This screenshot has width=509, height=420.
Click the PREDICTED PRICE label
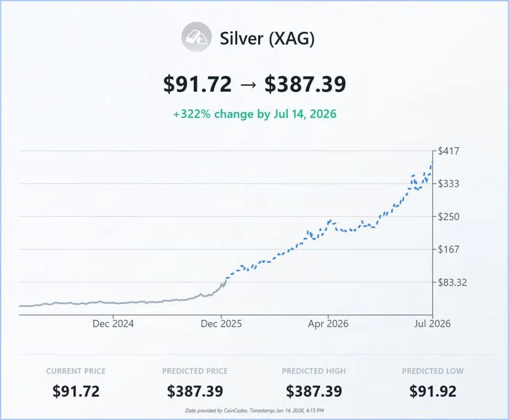(195, 371)
